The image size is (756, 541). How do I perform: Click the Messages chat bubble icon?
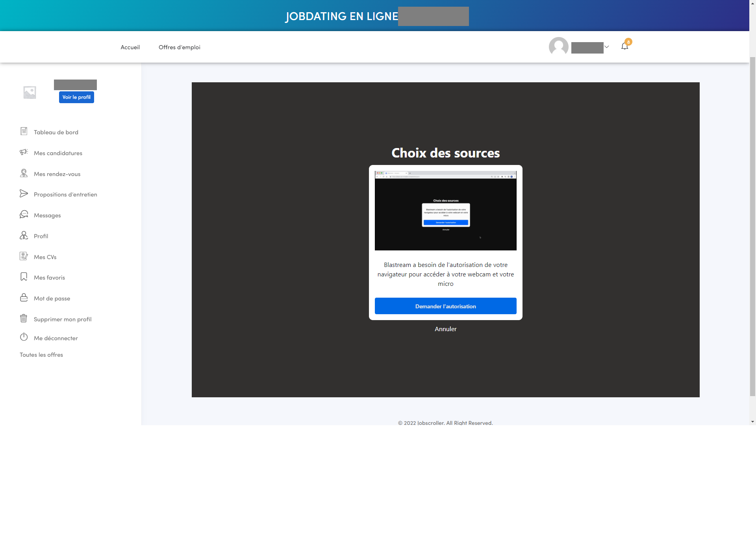24,215
